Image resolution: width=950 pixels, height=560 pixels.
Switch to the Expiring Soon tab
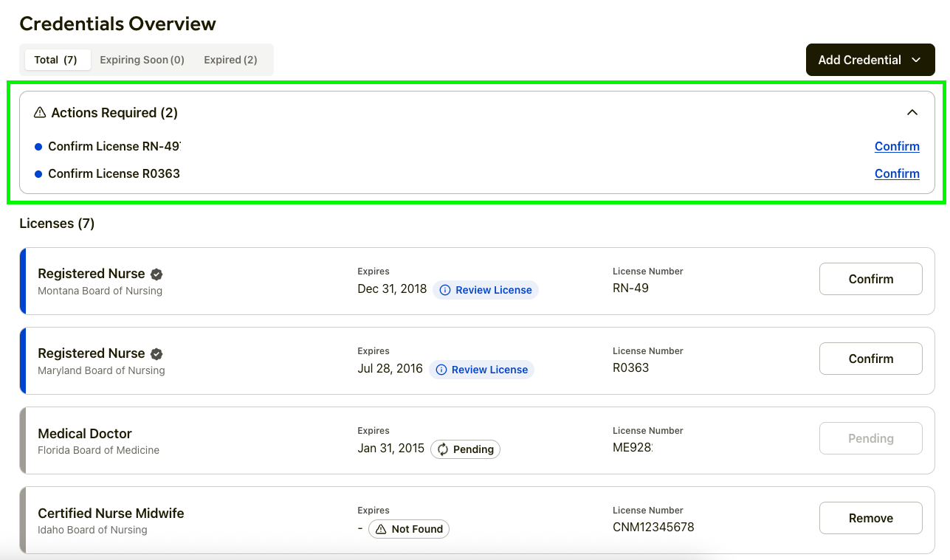click(x=142, y=60)
